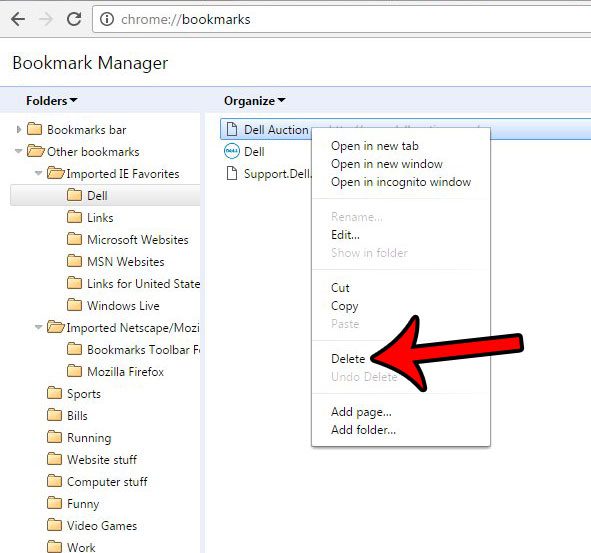Select the Dell Auction bookmark label
Viewport: 591px width, 553px height.
[x=276, y=130]
